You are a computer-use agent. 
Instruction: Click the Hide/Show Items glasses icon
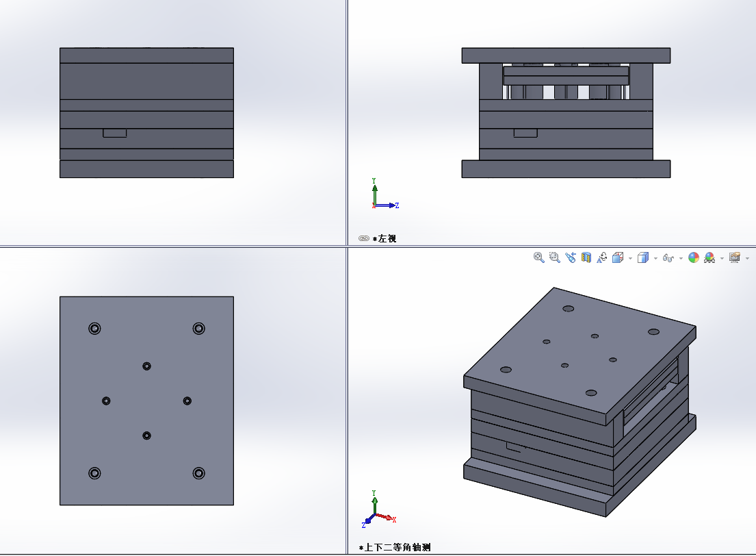pos(668,258)
